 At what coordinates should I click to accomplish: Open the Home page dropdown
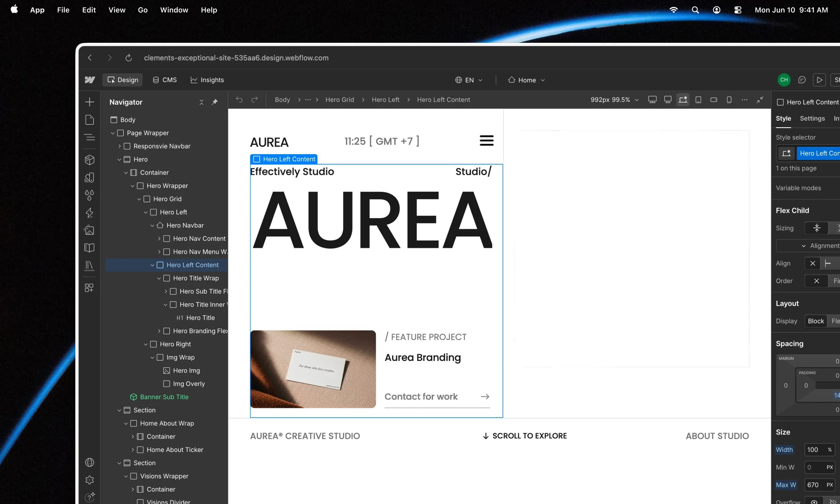click(526, 80)
